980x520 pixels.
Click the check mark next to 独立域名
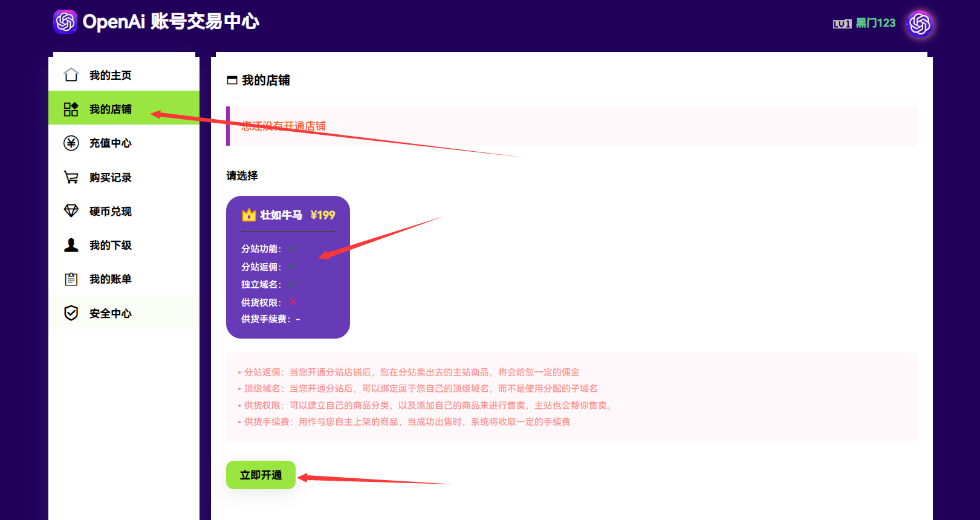(x=293, y=284)
